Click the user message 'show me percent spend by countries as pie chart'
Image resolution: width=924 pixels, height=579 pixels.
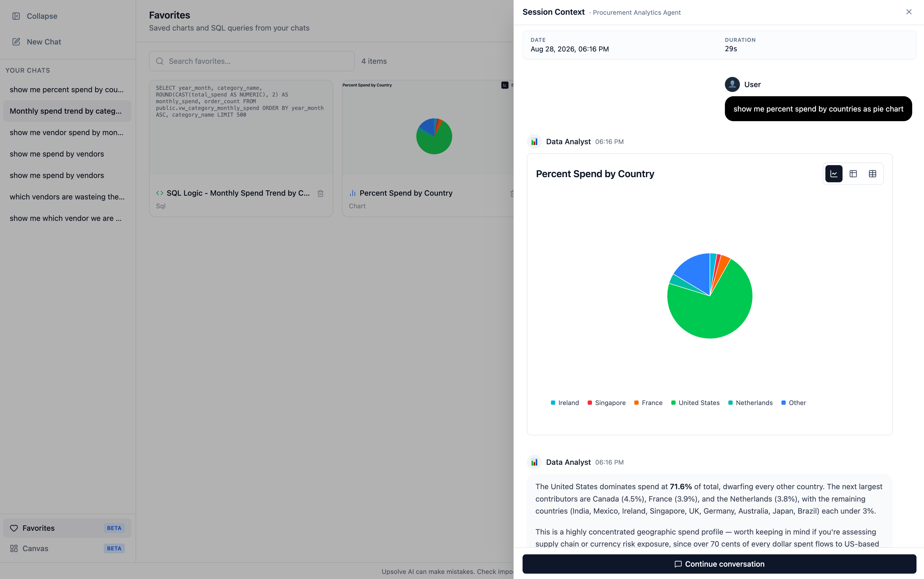(818, 109)
